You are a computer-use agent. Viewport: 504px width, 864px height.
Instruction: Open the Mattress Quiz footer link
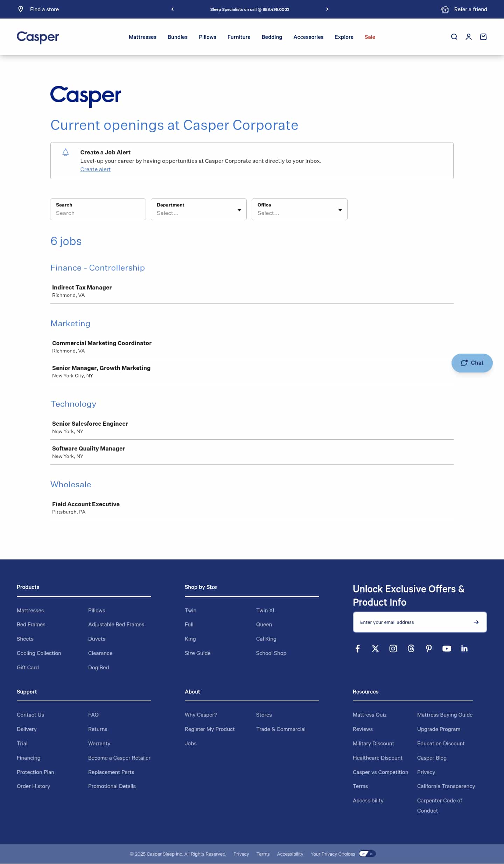tap(370, 715)
